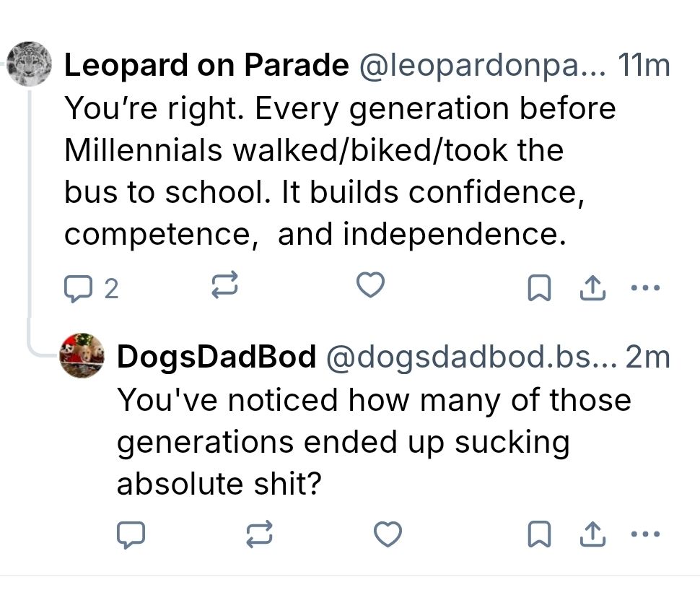Share Leopard on Parade's post

pyautogui.click(x=592, y=285)
